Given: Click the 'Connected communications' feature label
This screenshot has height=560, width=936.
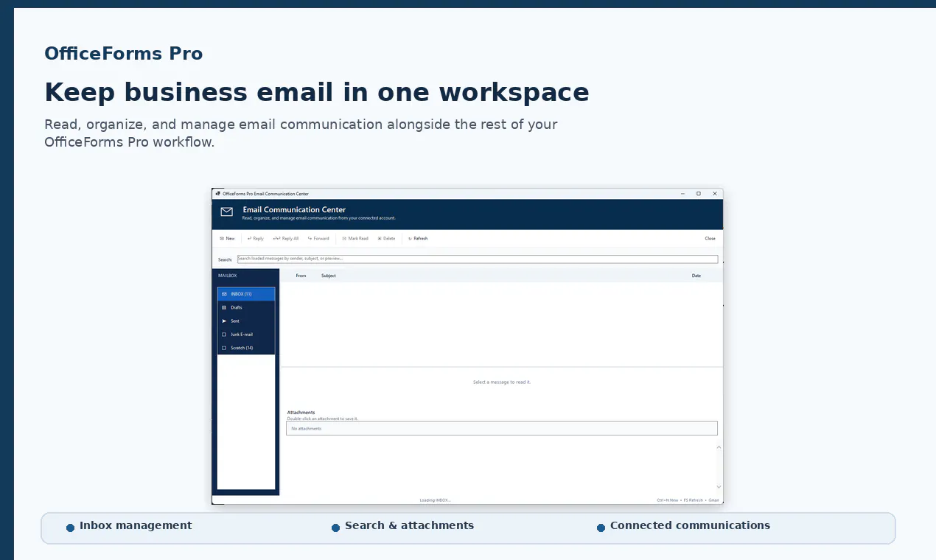Looking at the screenshot, I should (x=690, y=525).
